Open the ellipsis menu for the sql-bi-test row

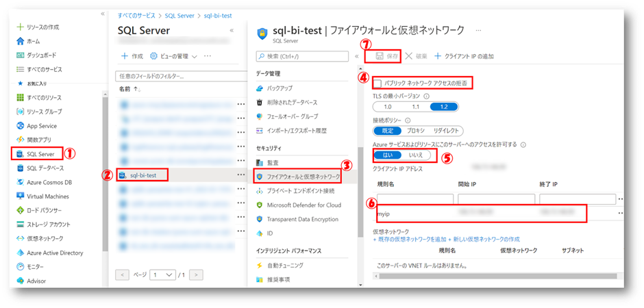click(x=241, y=175)
